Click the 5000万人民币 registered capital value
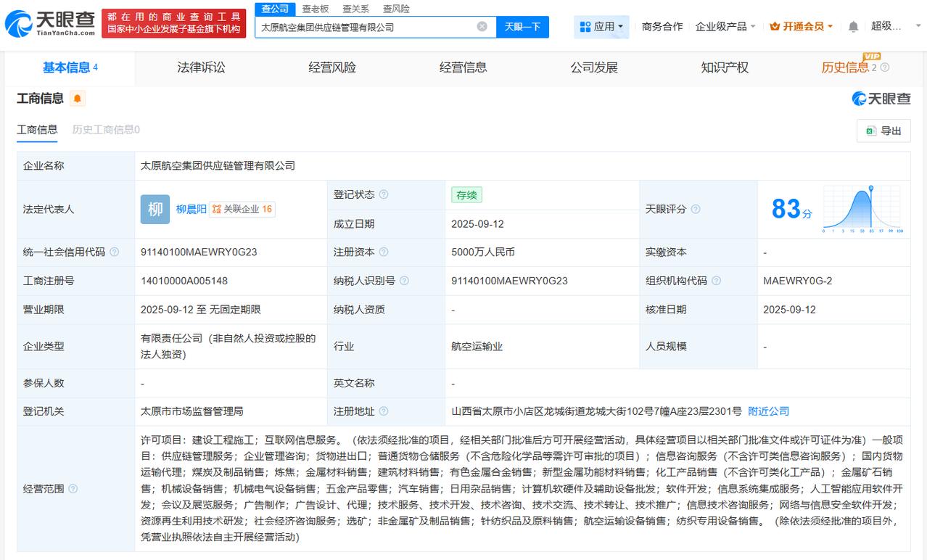 [484, 252]
